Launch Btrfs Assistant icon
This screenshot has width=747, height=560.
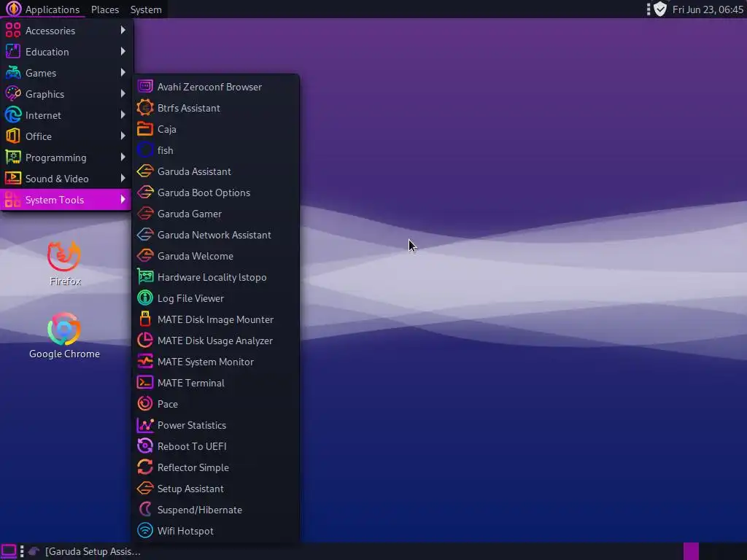pos(145,108)
